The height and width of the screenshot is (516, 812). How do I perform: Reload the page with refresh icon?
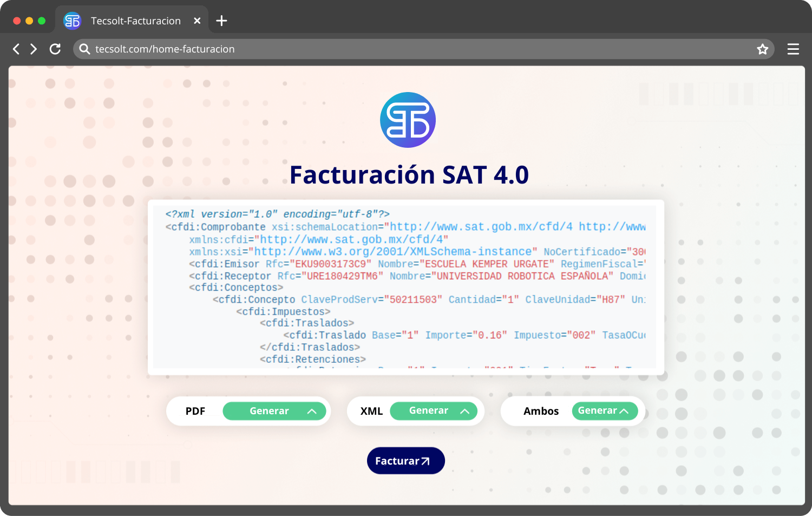click(55, 49)
